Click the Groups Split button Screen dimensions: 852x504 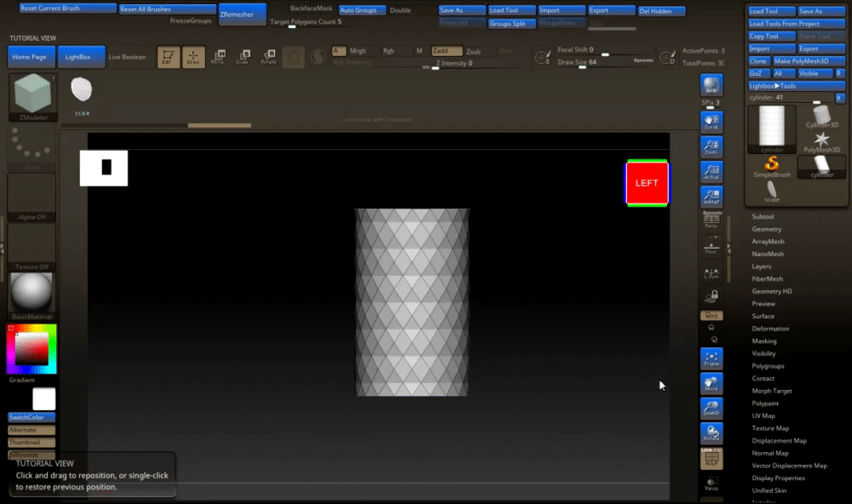(511, 24)
